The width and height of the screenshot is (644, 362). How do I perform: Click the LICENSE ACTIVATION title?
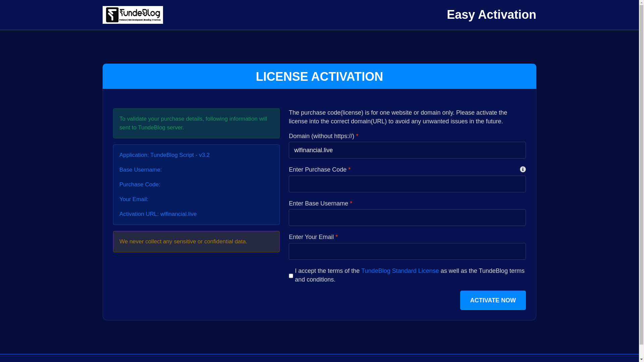pos(319,76)
